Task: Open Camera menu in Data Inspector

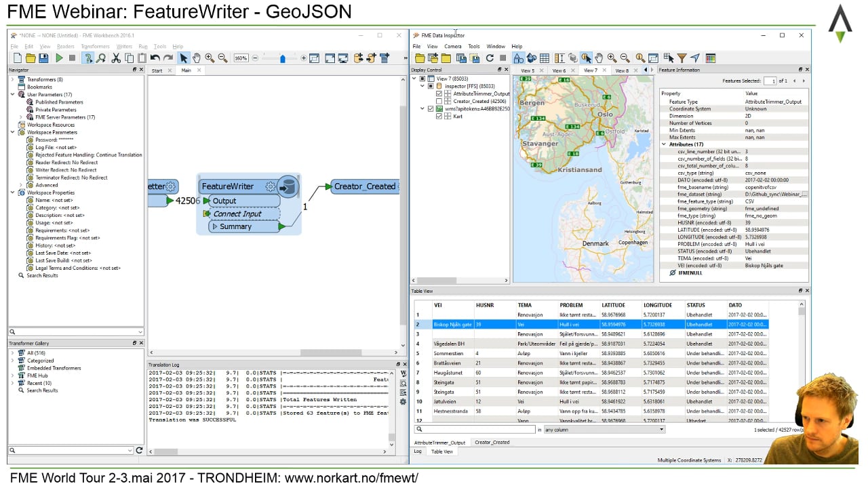Action: [453, 46]
